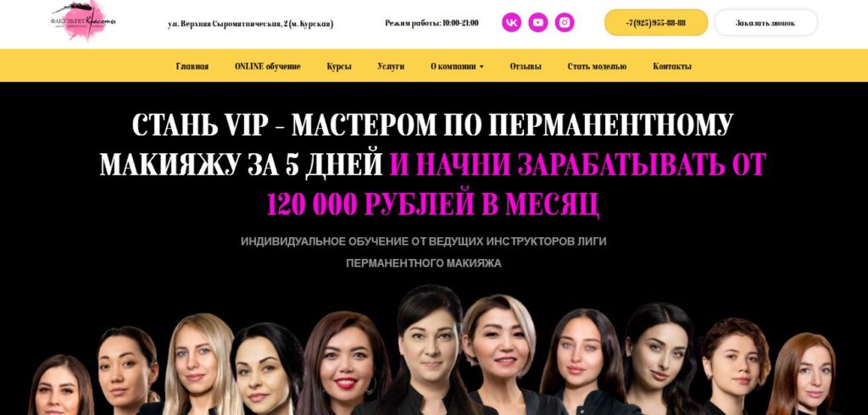868x415 pixels.
Task: Expand the О компании dropdown arrow
Action: coord(481,67)
